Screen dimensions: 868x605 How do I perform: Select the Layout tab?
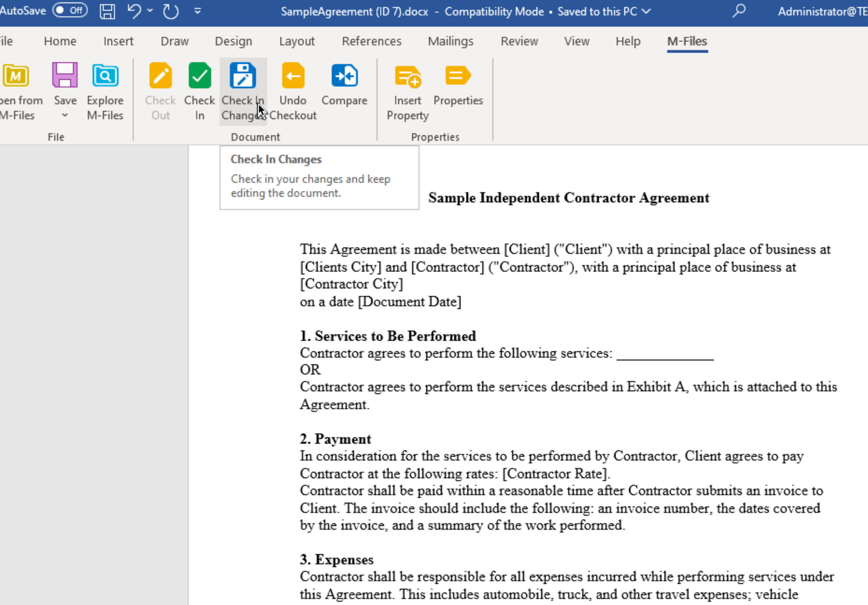tap(297, 41)
